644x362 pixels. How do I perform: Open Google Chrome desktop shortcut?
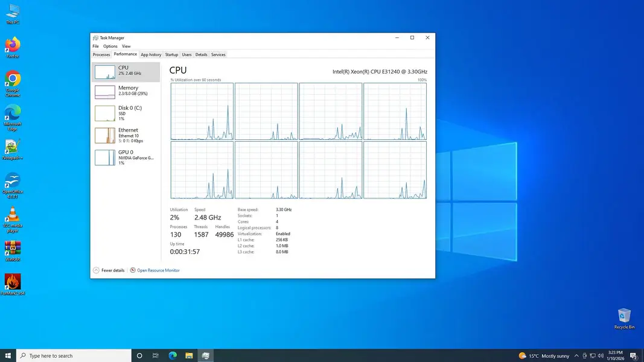[x=12, y=84]
